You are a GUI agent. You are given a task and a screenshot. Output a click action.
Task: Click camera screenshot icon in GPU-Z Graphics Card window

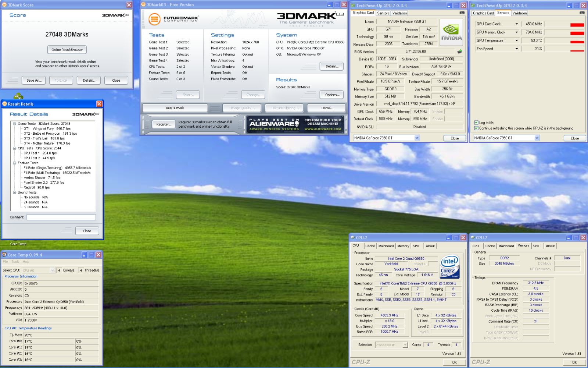(462, 13)
